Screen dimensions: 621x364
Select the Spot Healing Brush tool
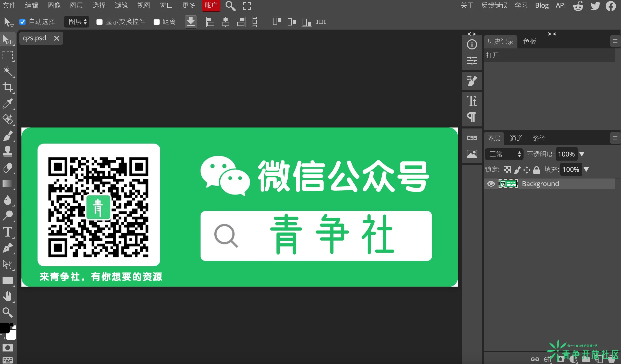click(8, 119)
